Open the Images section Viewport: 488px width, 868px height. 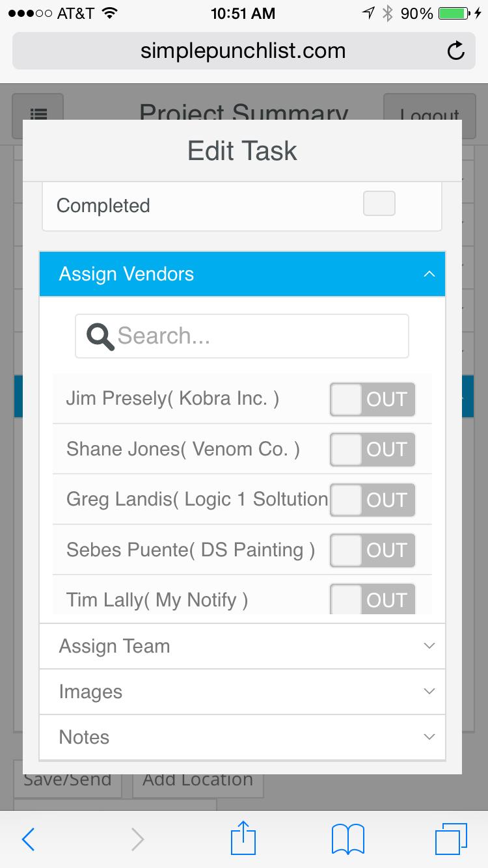point(242,692)
